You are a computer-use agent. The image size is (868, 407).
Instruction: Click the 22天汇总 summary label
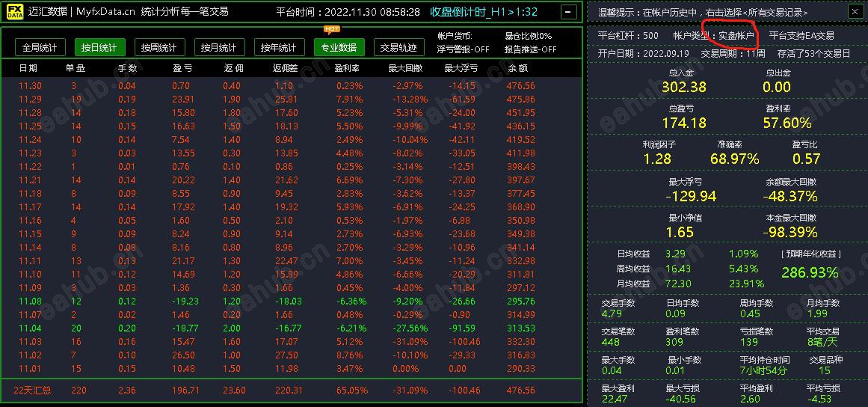pos(32,391)
